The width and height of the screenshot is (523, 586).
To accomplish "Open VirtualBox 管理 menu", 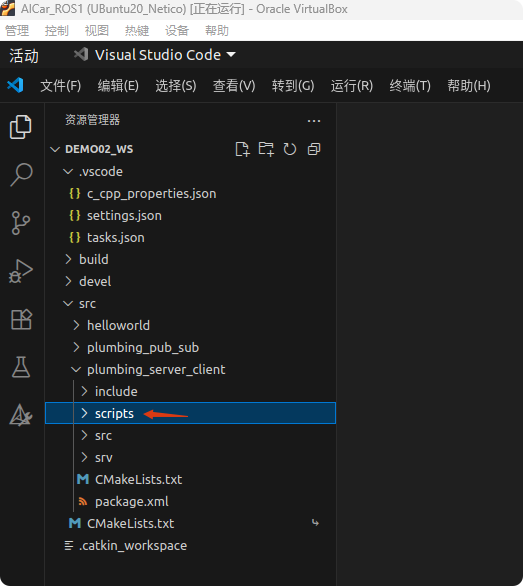I will pyautogui.click(x=17, y=31).
